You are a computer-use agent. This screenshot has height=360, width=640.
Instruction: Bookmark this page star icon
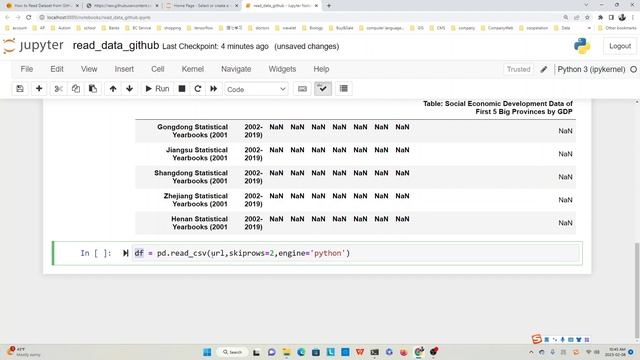(587, 18)
